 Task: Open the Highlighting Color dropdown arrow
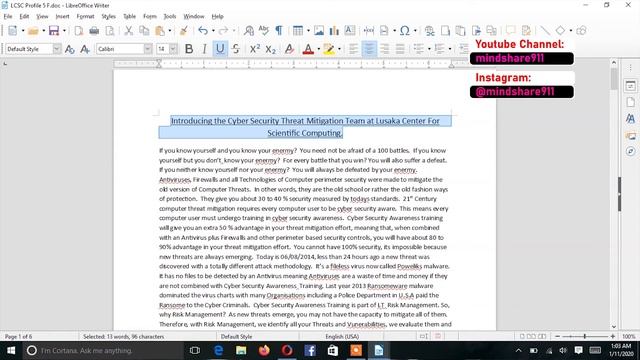(339, 49)
